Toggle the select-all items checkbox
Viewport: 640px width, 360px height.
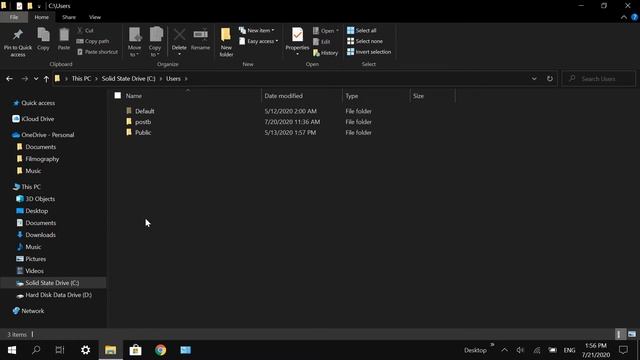pyautogui.click(x=118, y=96)
